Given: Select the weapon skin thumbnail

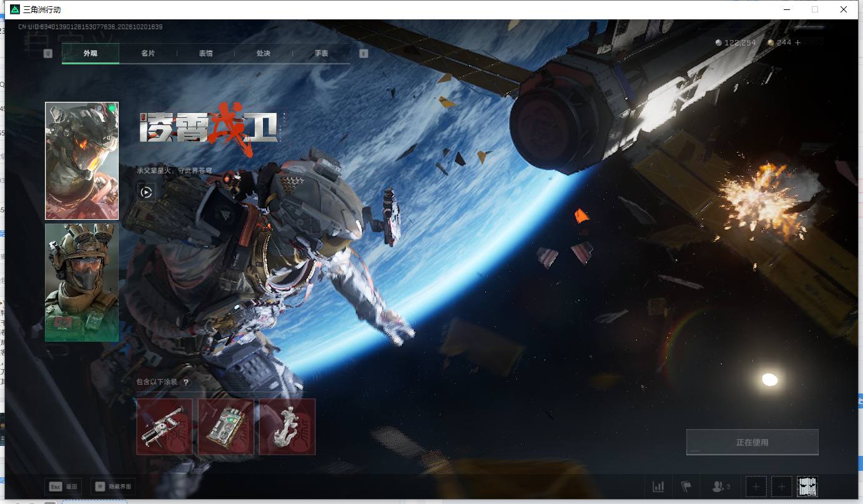Looking at the screenshot, I should point(164,427).
